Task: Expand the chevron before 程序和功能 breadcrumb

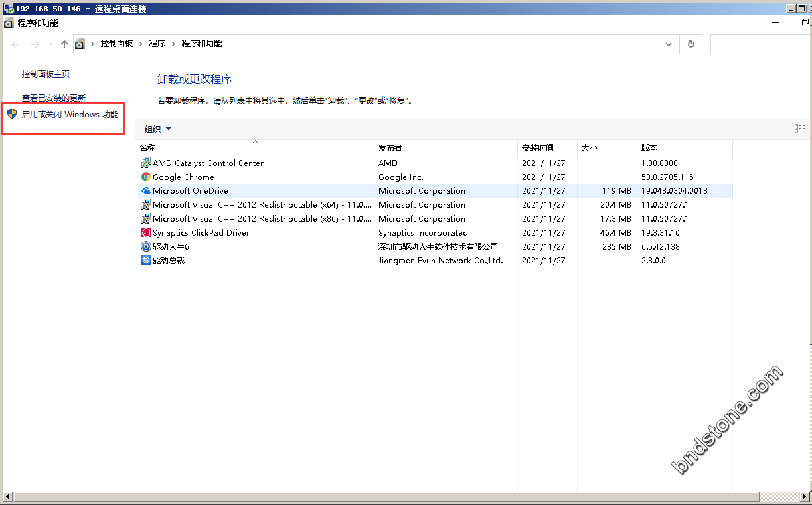Action: pos(174,44)
